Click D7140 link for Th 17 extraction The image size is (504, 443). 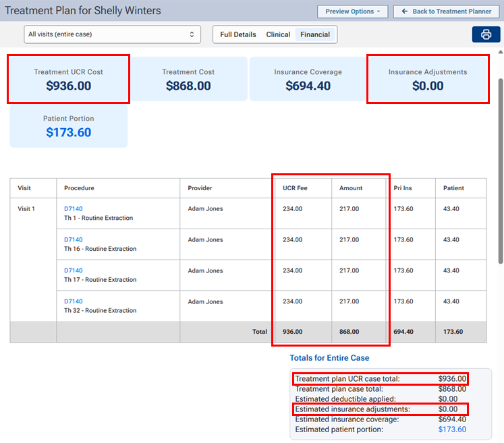[x=73, y=271]
